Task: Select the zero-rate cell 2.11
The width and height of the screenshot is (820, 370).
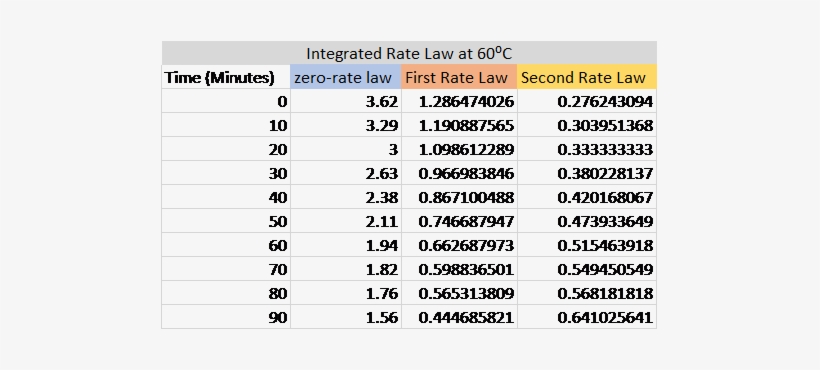Action: coord(346,222)
